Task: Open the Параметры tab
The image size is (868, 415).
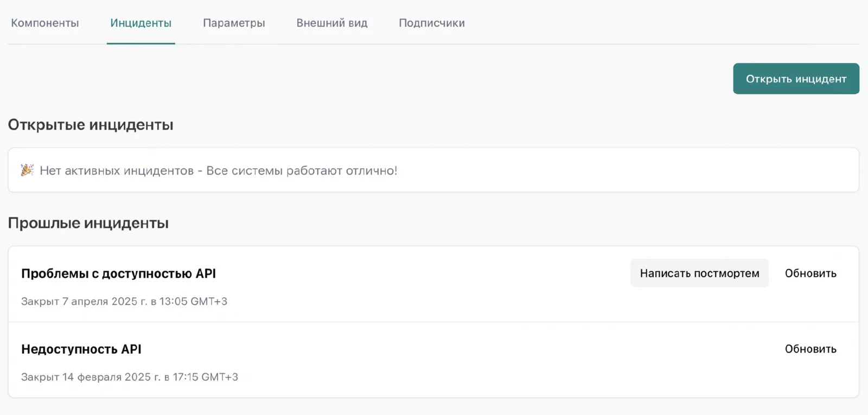Action: 234,23
